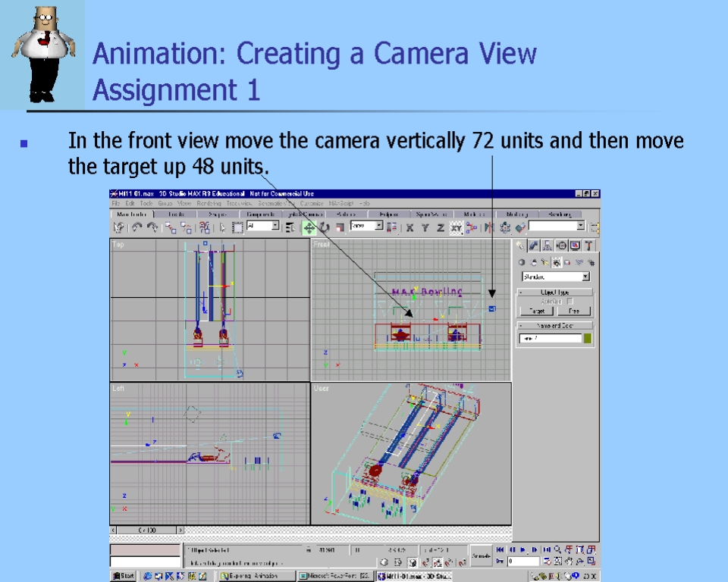Click the Free camera button
The image size is (728, 582).
point(574,311)
